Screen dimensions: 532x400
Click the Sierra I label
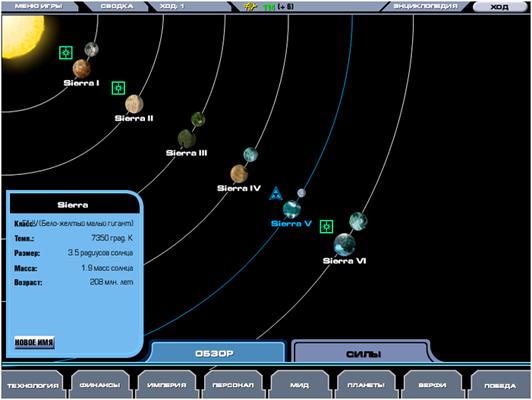coord(81,83)
